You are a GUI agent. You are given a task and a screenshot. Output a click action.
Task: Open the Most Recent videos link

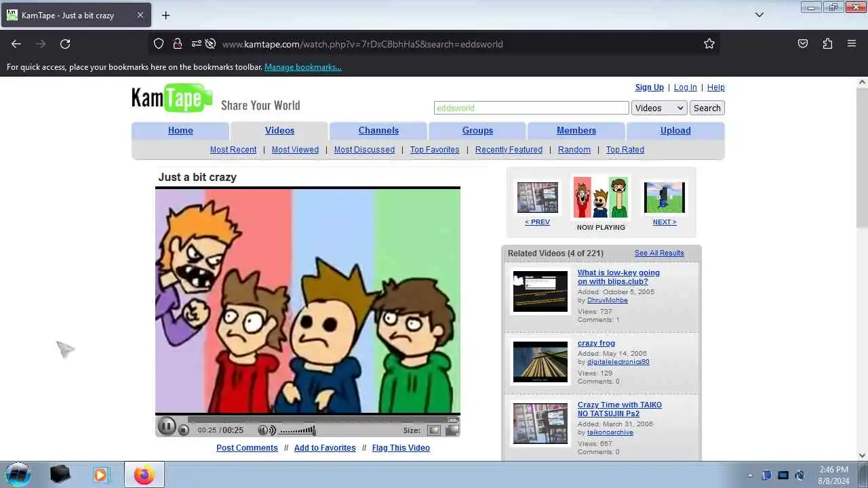pos(233,150)
